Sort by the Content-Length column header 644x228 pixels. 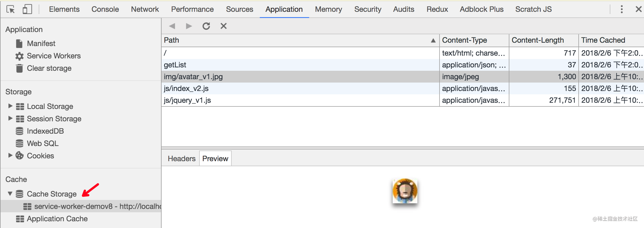click(x=544, y=40)
